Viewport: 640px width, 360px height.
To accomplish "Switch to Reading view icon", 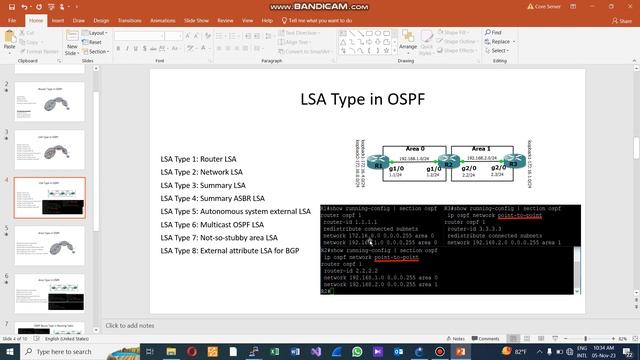I will coord(541,339).
